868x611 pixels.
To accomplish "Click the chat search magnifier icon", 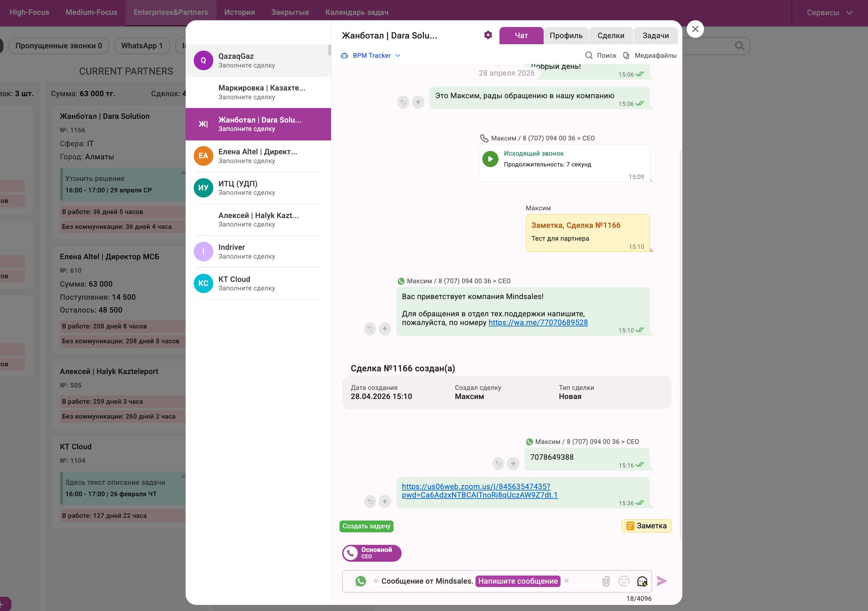I will click(x=589, y=56).
